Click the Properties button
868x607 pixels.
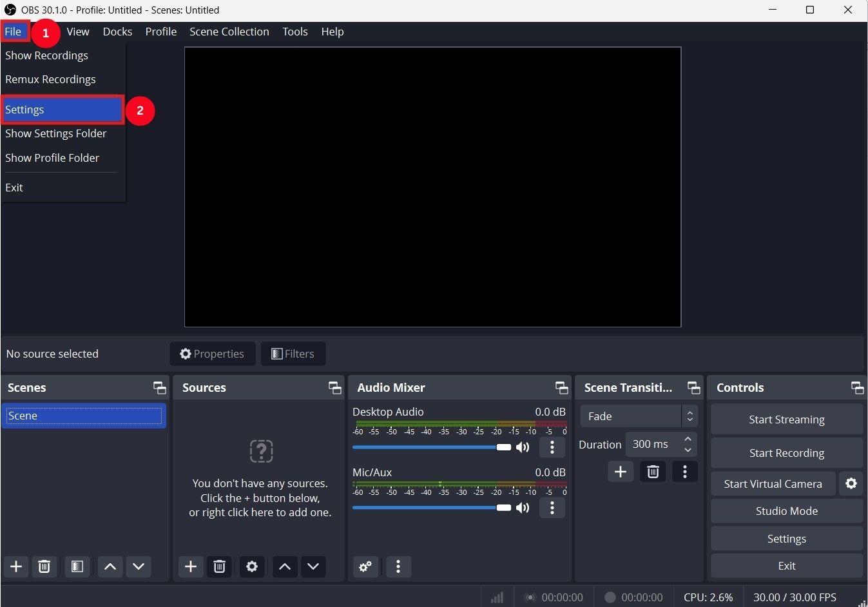point(213,354)
